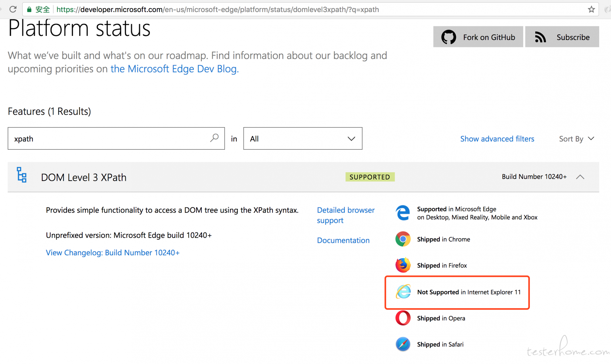Open the All category dropdown
Screen dimensions: 611x364
303,139
